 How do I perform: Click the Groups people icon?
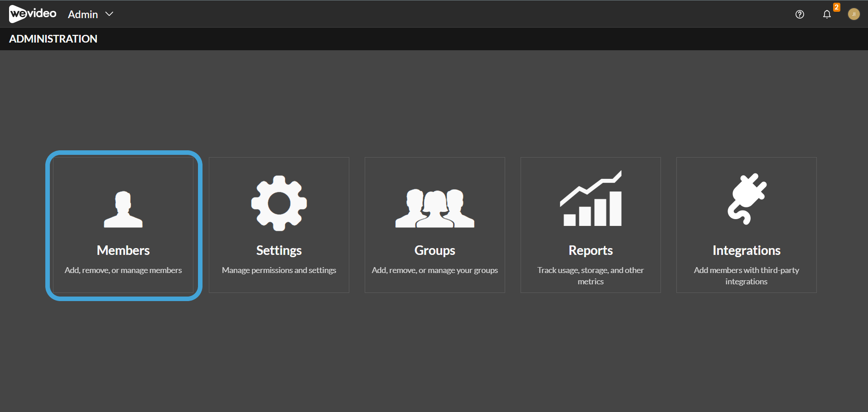tap(435, 208)
